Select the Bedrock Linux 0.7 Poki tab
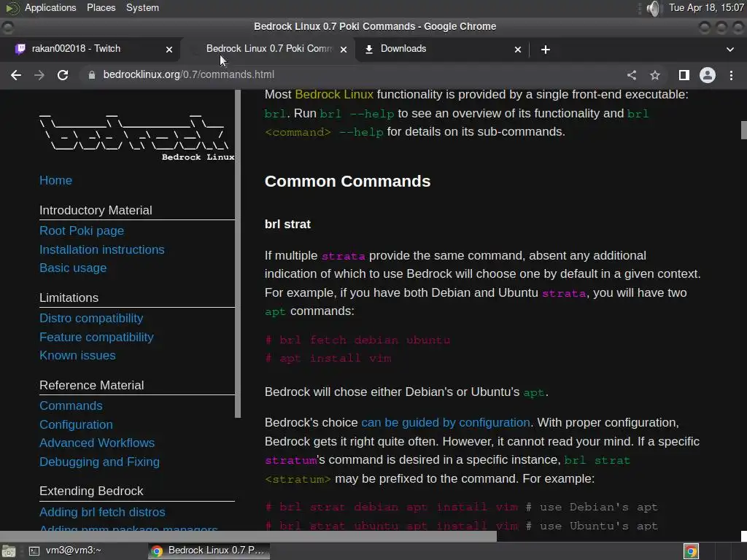747x560 pixels. (x=270, y=49)
